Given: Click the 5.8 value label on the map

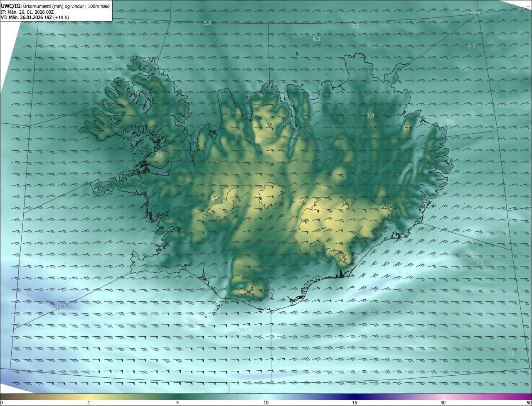Looking at the screenshot, I should 207,23.
